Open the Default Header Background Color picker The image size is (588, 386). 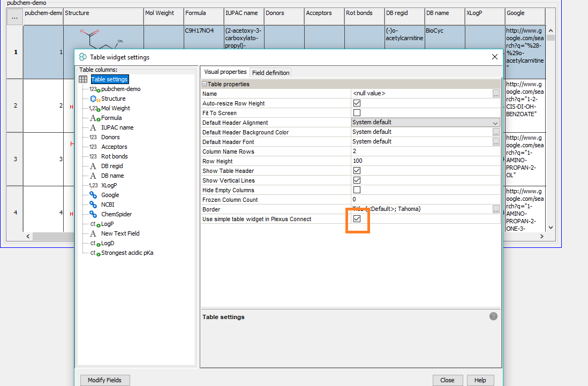496,132
